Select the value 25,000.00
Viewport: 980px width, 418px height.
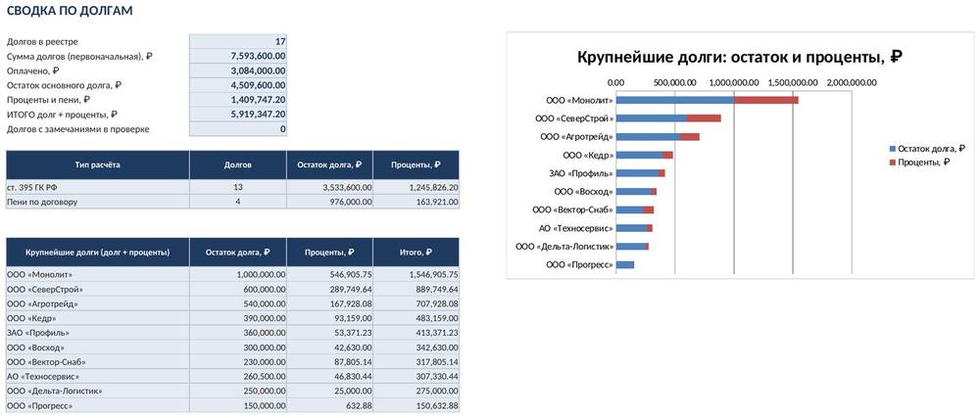point(330,392)
